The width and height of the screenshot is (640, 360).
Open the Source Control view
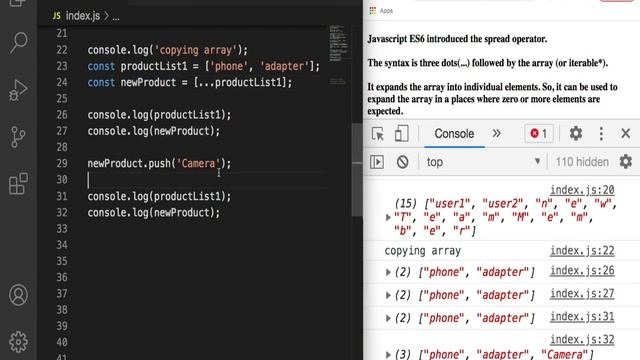[18, 137]
